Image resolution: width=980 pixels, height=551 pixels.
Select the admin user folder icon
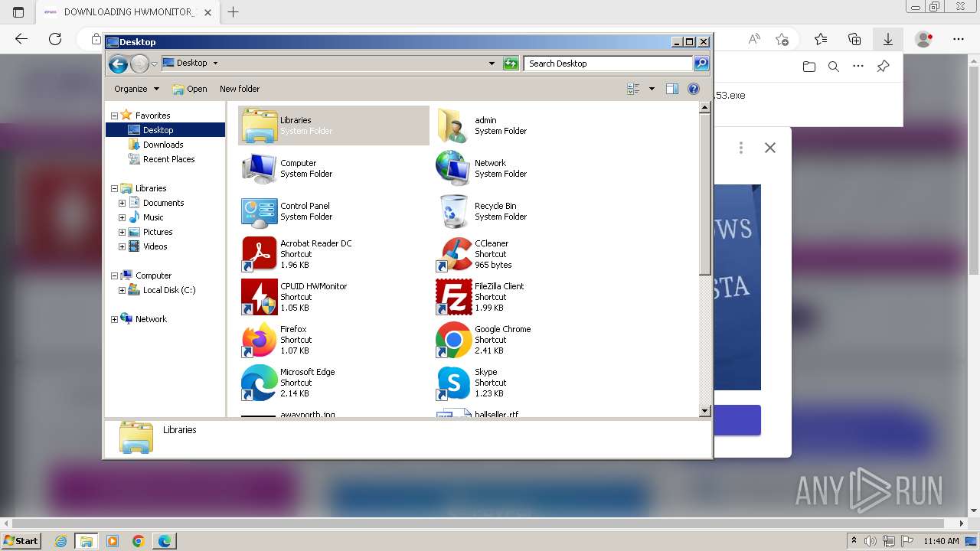point(453,126)
